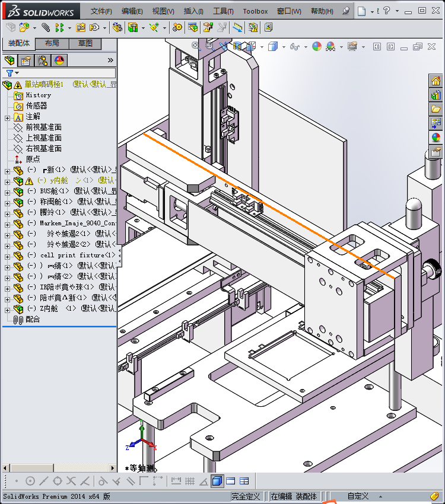Click the Edit Appearance color ball icon
Viewport: 445px width, 504px height.
[x=317, y=47]
